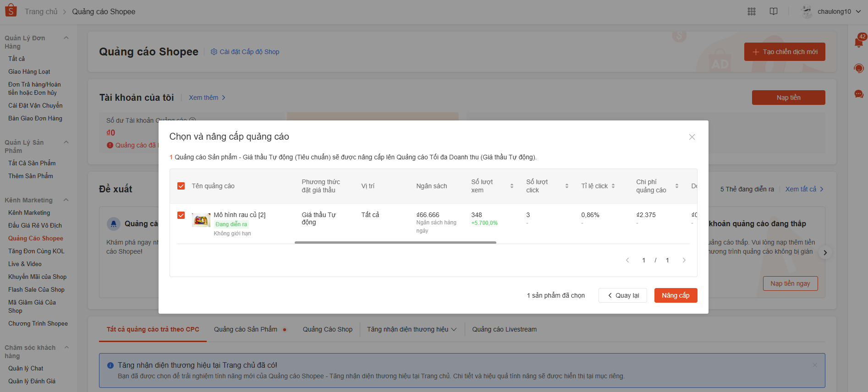The width and height of the screenshot is (868, 392).
Task: Close the upgrade ads dialog
Action: coord(692,137)
